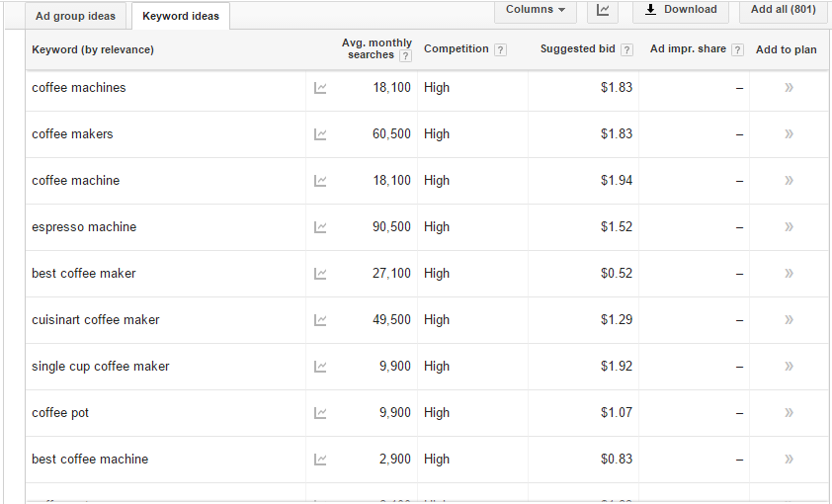Viewport: 832px width, 504px height.
Task: Add coffee makers to plan
Action: [x=790, y=133]
